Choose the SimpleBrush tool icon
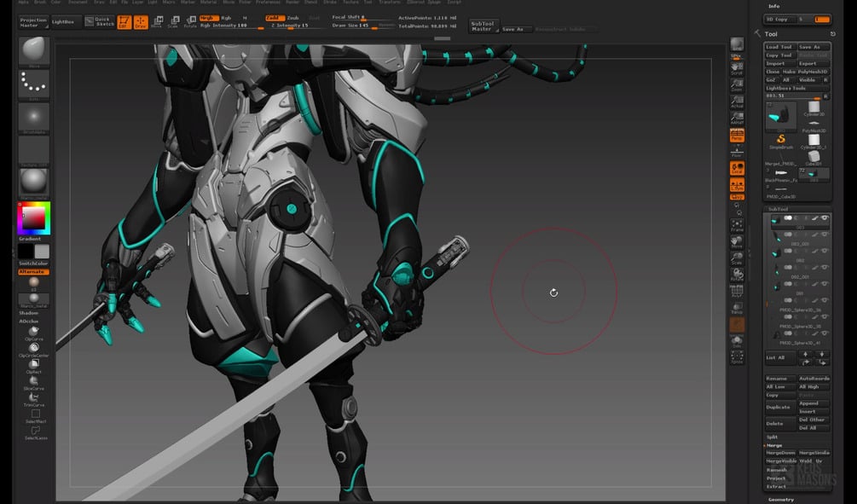 (x=780, y=140)
